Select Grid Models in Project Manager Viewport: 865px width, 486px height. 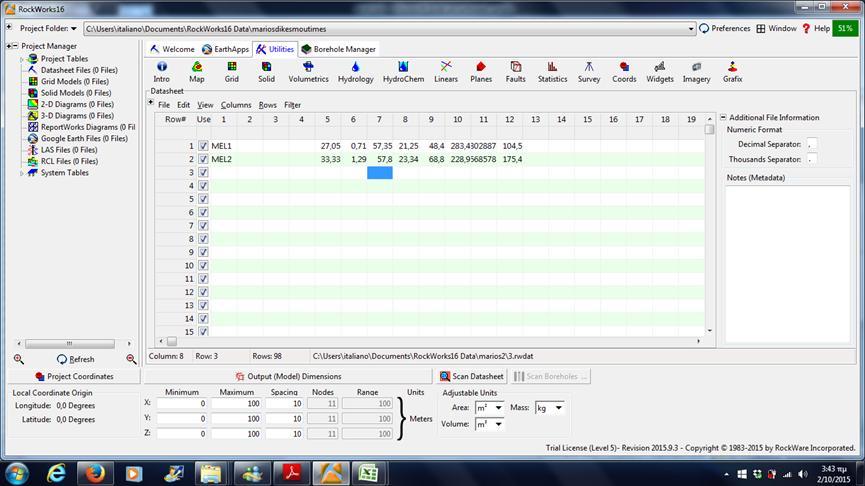(74, 81)
